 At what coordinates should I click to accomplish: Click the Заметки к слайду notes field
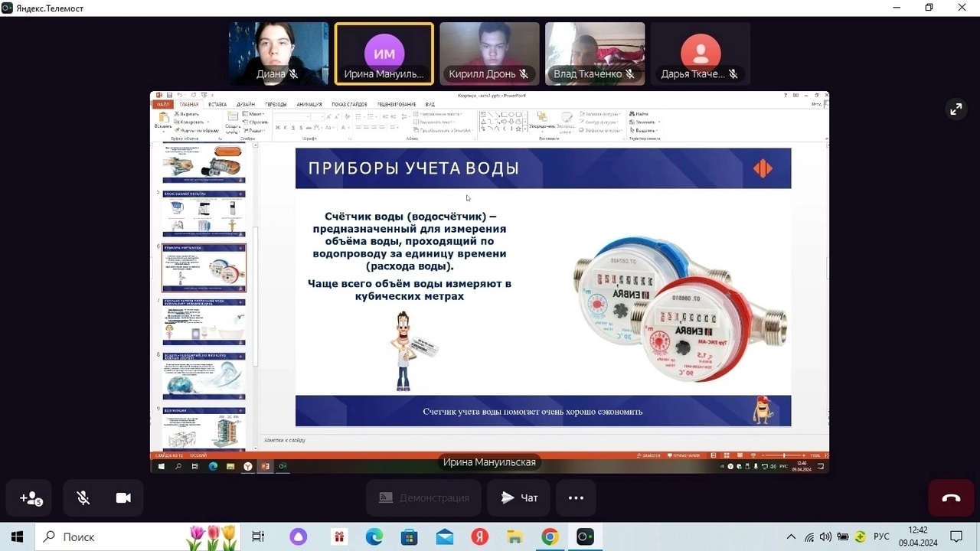544,440
